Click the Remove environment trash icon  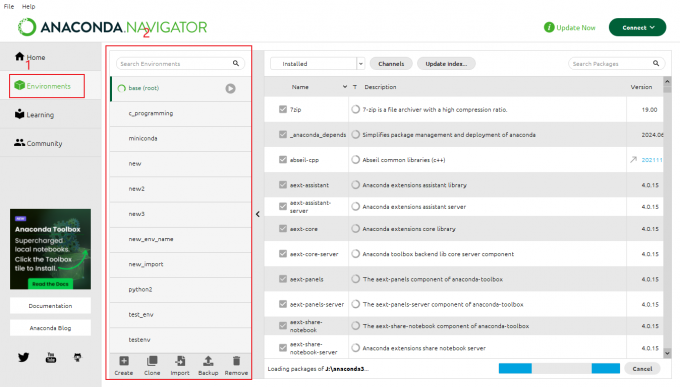236,361
